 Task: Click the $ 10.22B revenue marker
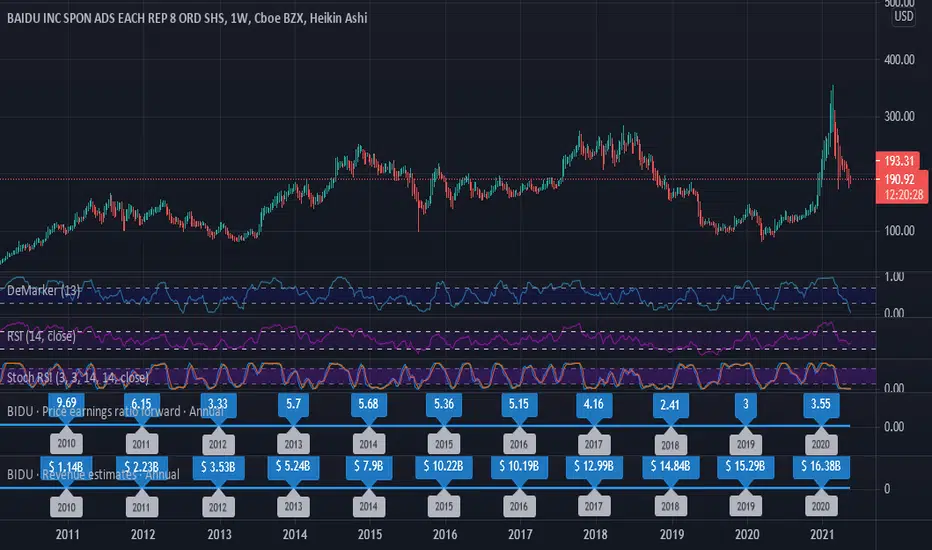pos(443,467)
